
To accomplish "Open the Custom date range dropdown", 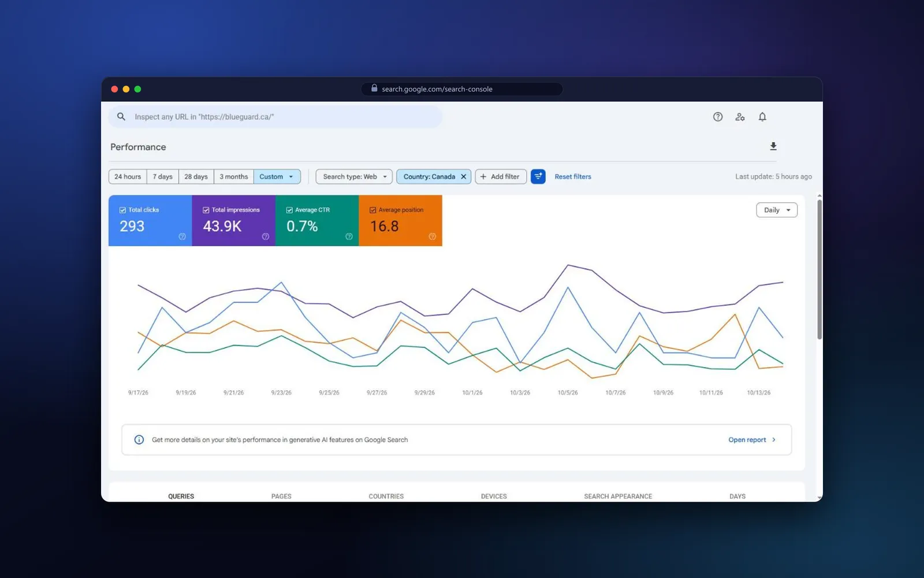I will click(x=277, y=177).
